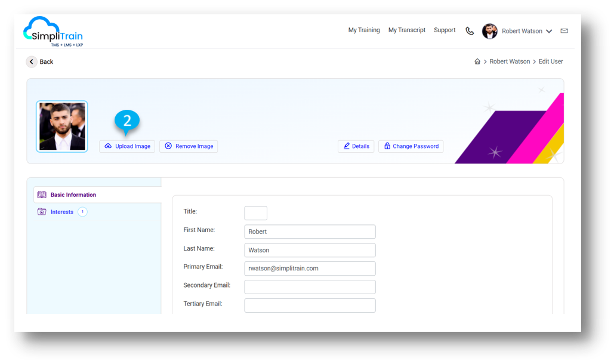Click the Upload Image button
Image resolution: width=614 pixels, height=364 pixels.
click(127, 146)
